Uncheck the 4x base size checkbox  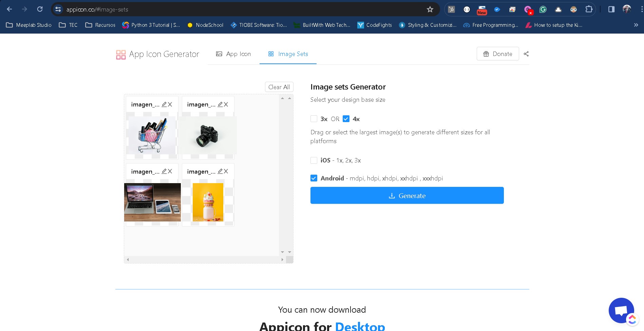tap(346, 119)
